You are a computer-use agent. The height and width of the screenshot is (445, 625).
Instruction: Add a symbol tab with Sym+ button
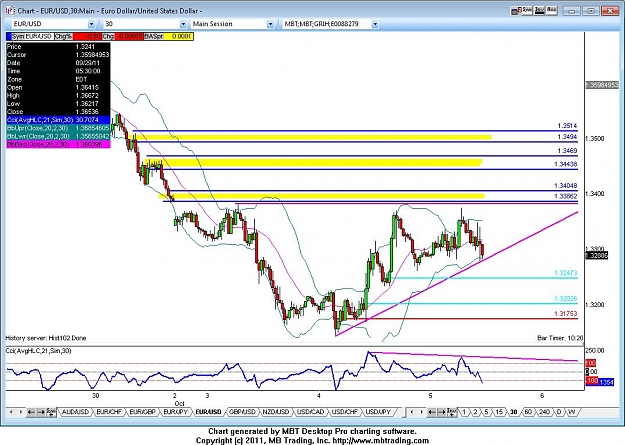(x=51, y=412)
